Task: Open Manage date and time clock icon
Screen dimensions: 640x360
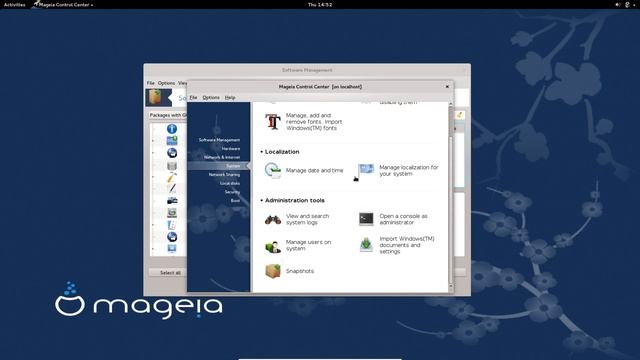Action: point(273,170)
